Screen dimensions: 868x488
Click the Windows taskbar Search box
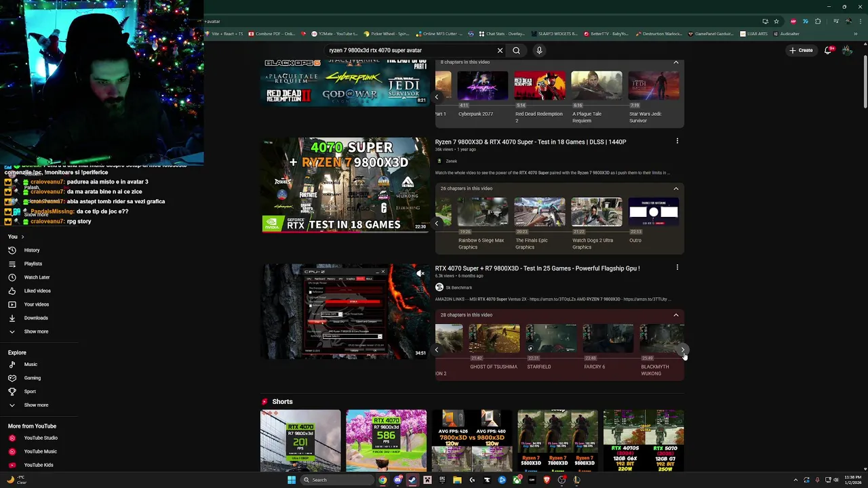336,480
